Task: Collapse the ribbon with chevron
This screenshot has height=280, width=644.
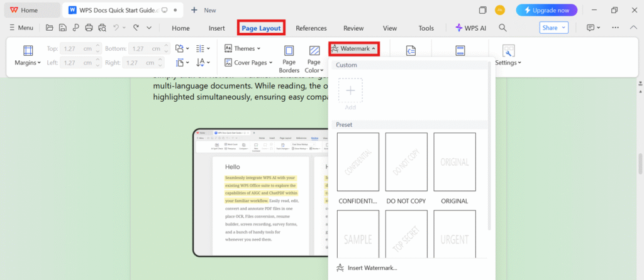Action: [633, 28]
